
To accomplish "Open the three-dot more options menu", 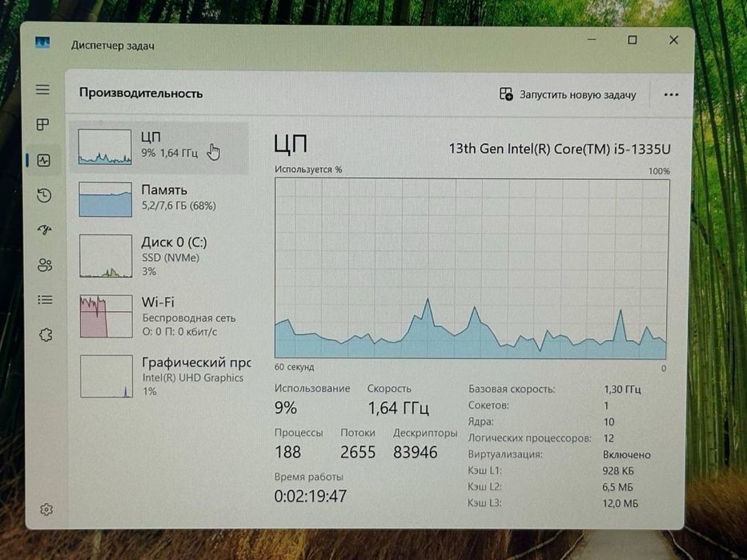I will coord(671,94).
